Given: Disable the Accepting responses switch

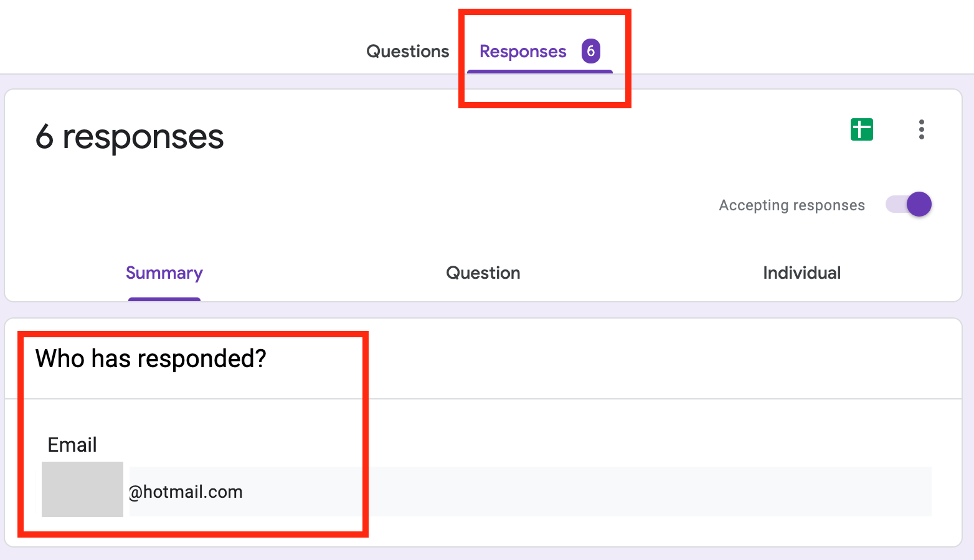Looking at the screenshot, I should (x=909, y=204).
